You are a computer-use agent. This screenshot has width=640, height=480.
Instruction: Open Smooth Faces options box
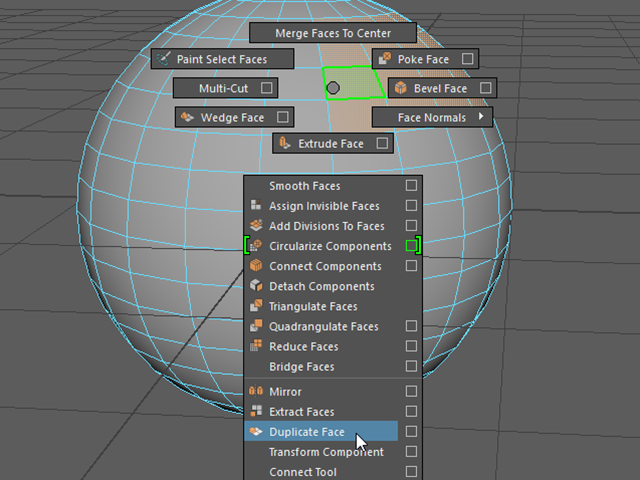[x=411, y=185]
